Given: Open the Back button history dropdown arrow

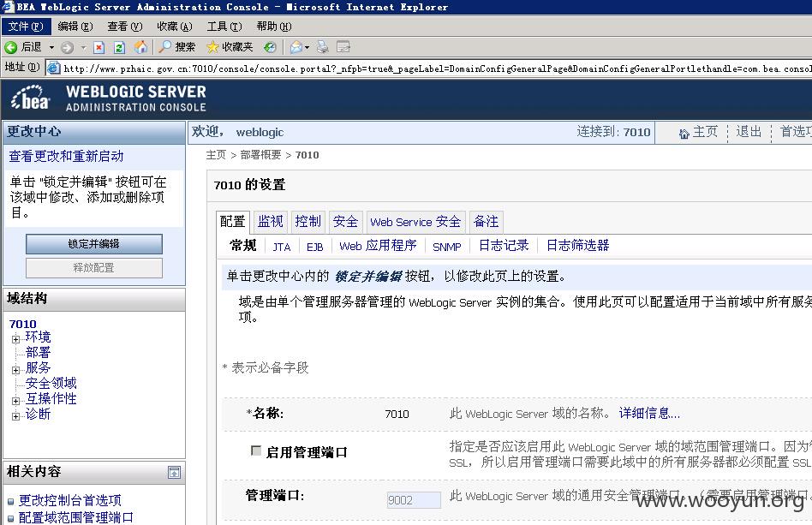Looking at the screenshot, I should pyautogui.click(x=51, y=48).
